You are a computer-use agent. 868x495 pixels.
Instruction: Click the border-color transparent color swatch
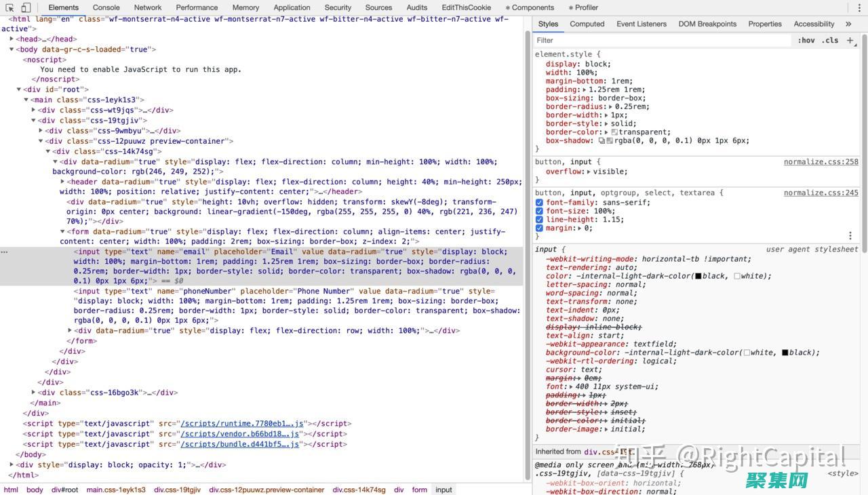(x=614, y=132)
